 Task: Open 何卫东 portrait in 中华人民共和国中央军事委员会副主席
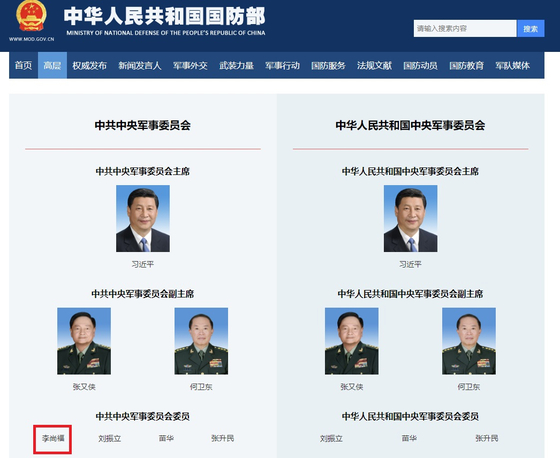(469, 341)
